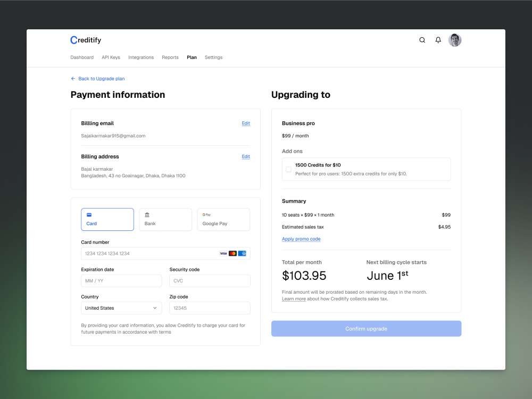Click the June 1st billing date
The image size is (532, 399).
(387, 276)
